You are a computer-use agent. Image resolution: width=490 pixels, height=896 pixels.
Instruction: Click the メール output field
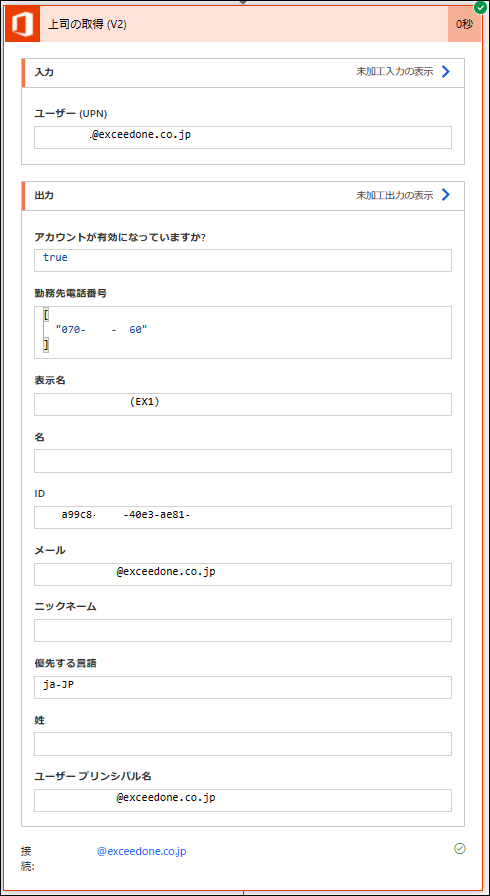click(243, 574)
